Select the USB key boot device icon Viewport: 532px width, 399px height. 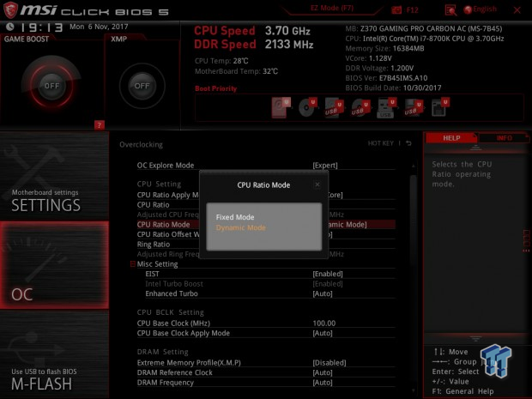[x=387, y=108]
